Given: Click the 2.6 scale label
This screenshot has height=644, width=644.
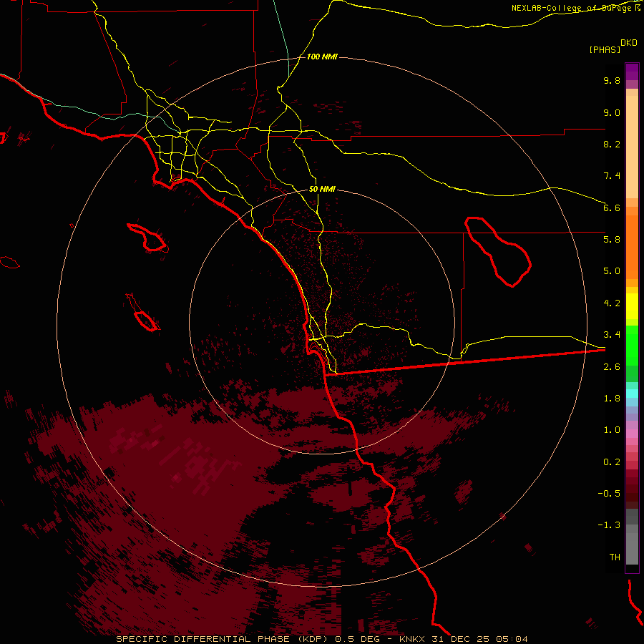Looking at the screenshot, I should pyautogui.click(x=612, y=367).
